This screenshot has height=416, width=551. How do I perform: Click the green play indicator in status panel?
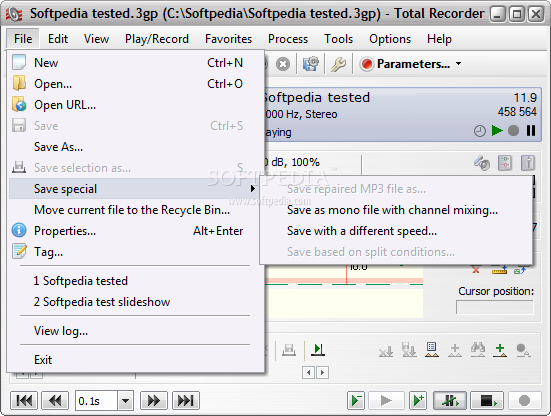(497, 130)
